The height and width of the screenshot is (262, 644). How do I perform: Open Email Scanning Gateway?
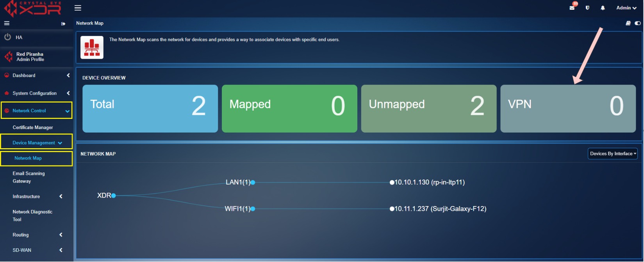point(29,177)
